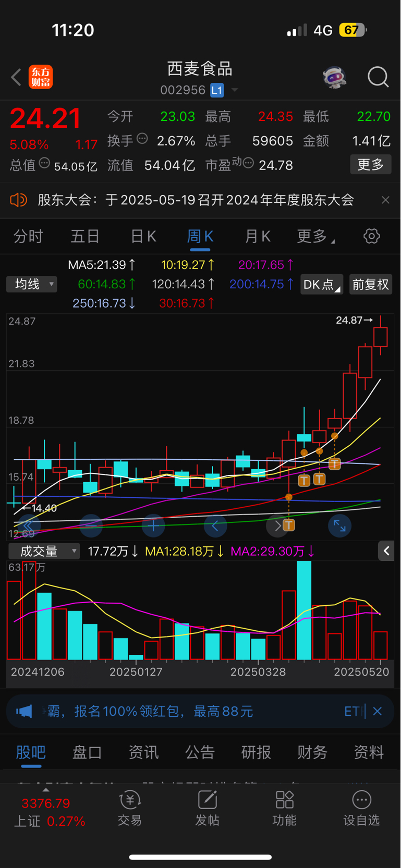Switch to the 分时 chart tab
The height and width of the screenshot is (868, 401).
(28, 237)
